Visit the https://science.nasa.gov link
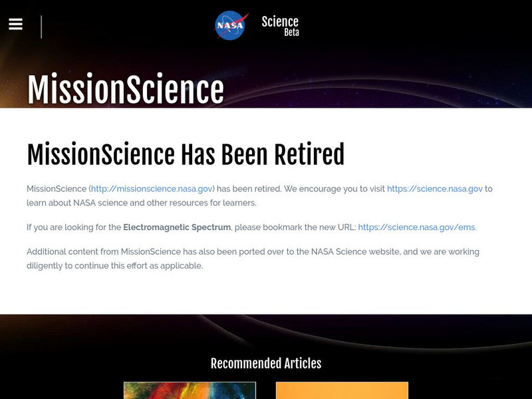 [434, 189]
